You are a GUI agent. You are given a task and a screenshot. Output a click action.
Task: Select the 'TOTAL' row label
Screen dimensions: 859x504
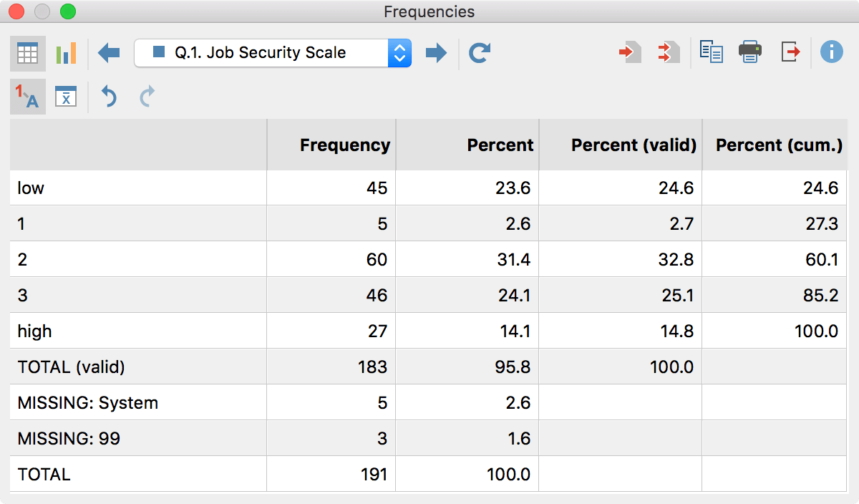click(x=44, y=475)
